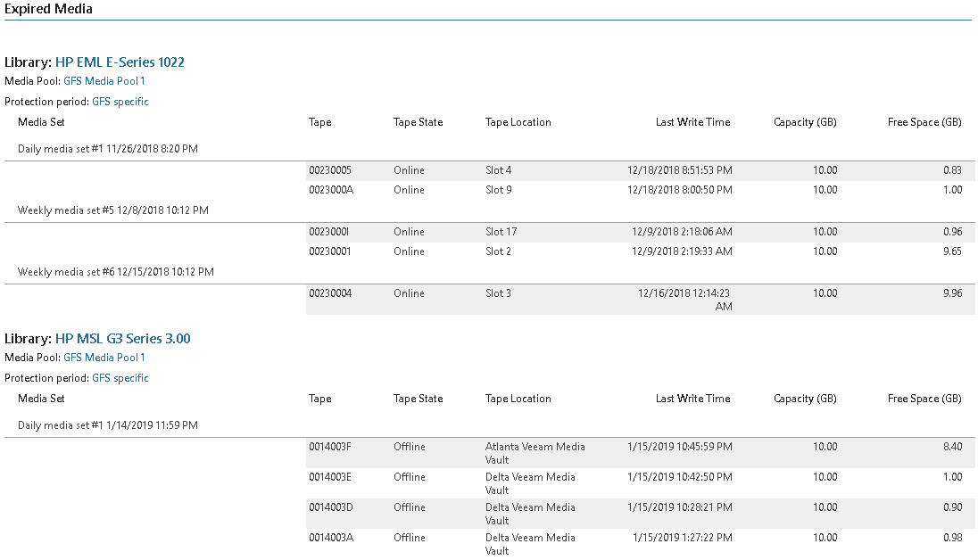Screen dimensions: 978x560
Task: Select tape 0014003A
Action: coord(331,538)
